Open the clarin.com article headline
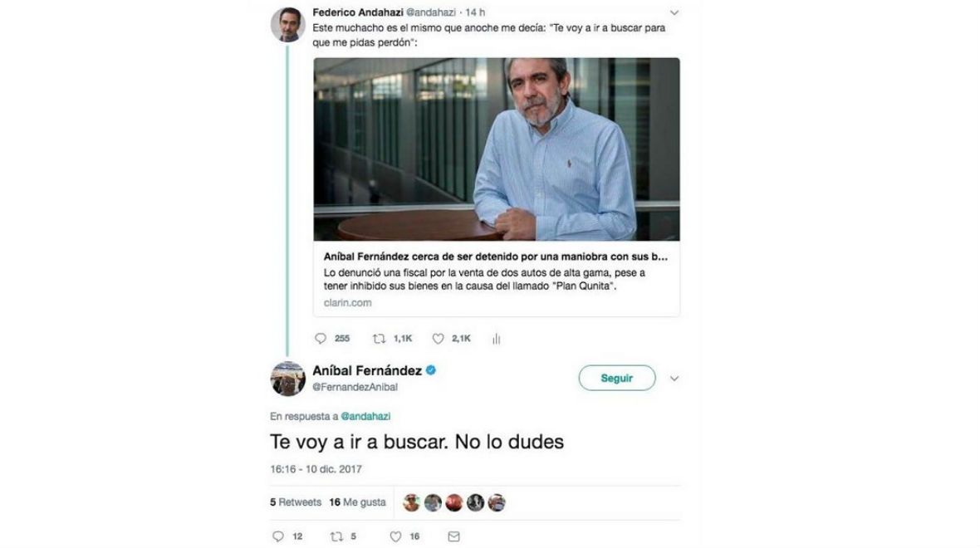Viewport: 980px width, 548px height. (496, 257)
